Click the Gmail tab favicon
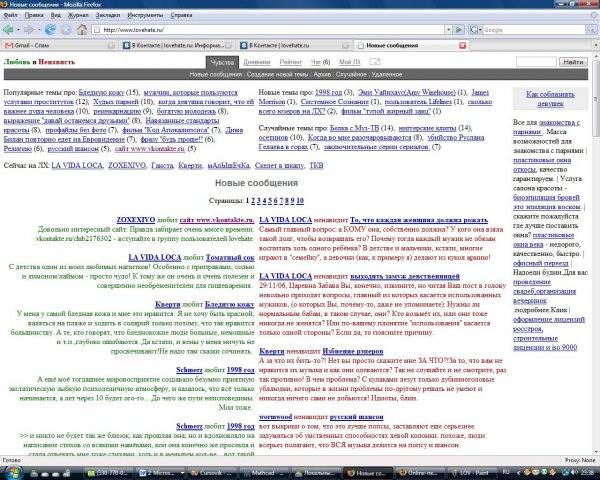 tap(8, 47)
